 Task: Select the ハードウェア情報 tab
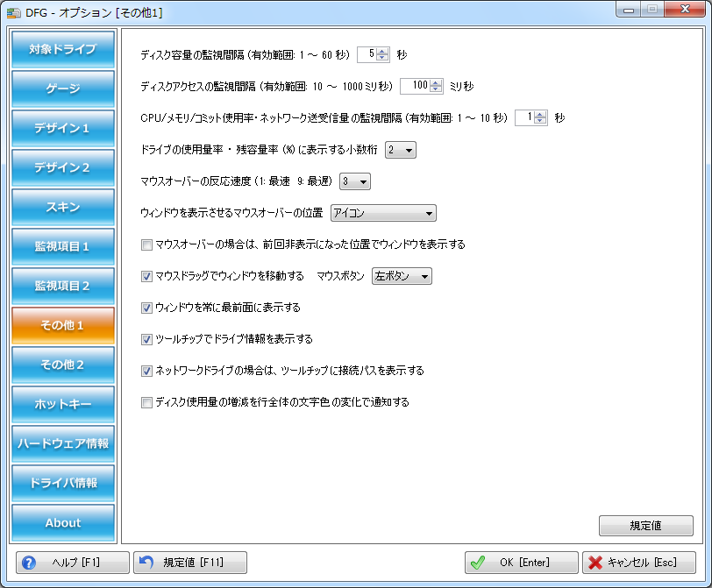point(63,443)
